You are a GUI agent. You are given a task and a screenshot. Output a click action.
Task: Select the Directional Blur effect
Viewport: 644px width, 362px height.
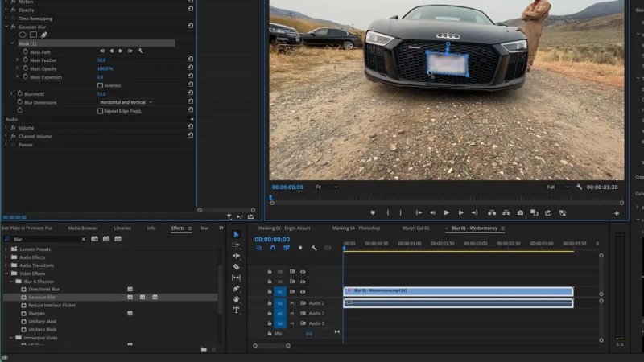[x=43, y=290]
